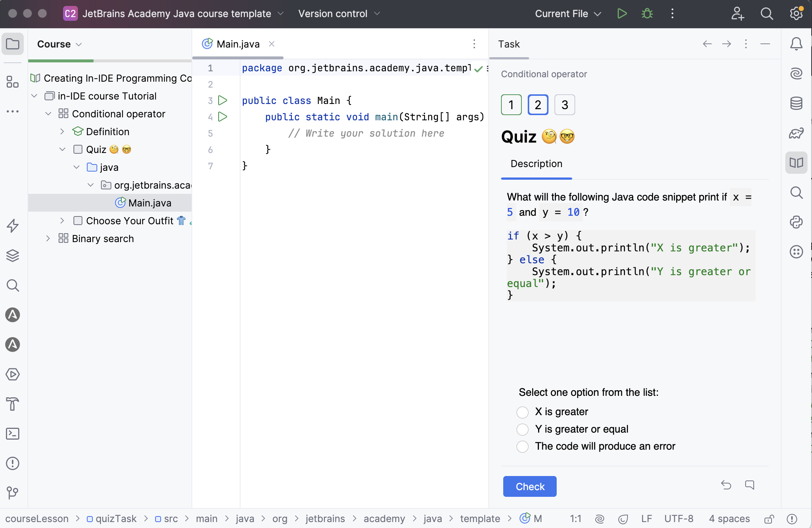The width and height of the screenshot is (812, 528).
Task: Expand the Choose Your Outfit node
Action: point(62,221)
